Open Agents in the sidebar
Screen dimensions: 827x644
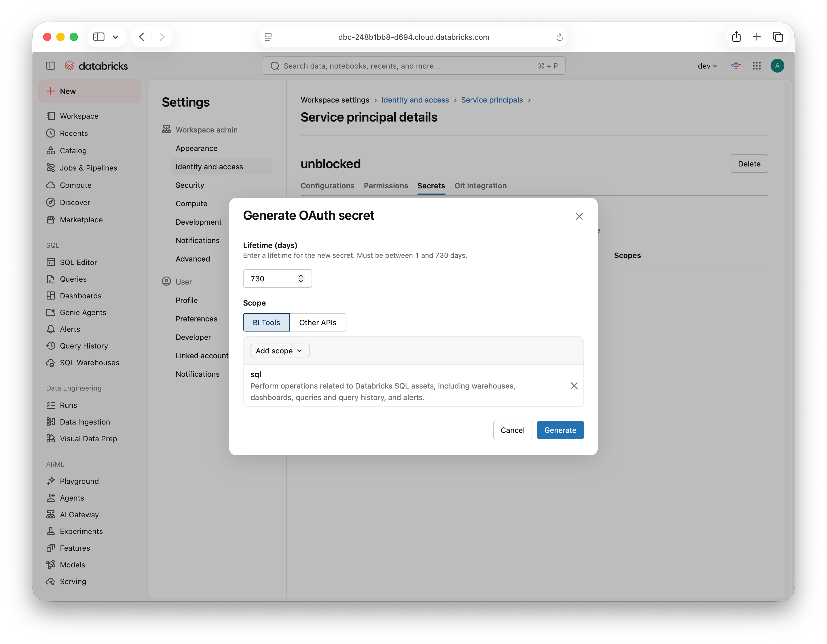[72, 498]
